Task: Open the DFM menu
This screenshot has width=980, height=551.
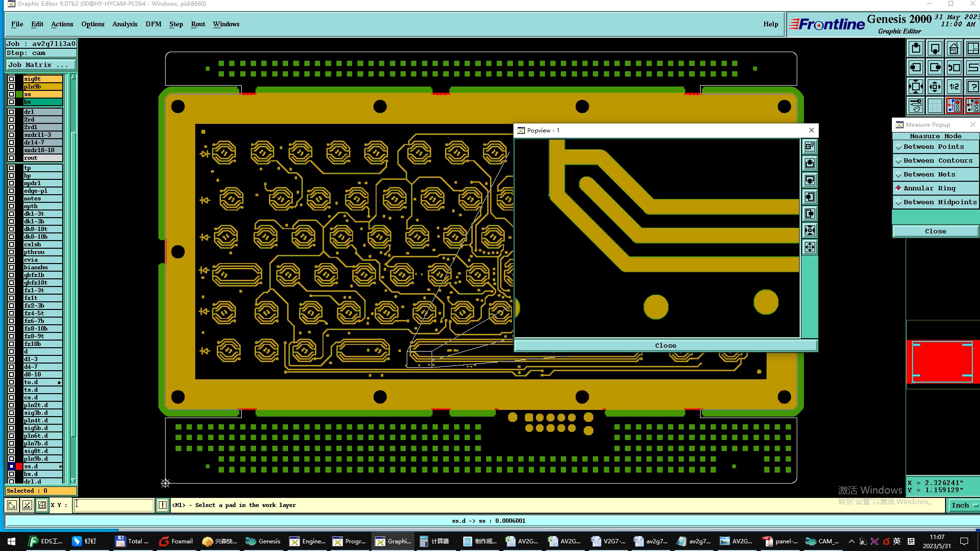Action: coord(154,24)
